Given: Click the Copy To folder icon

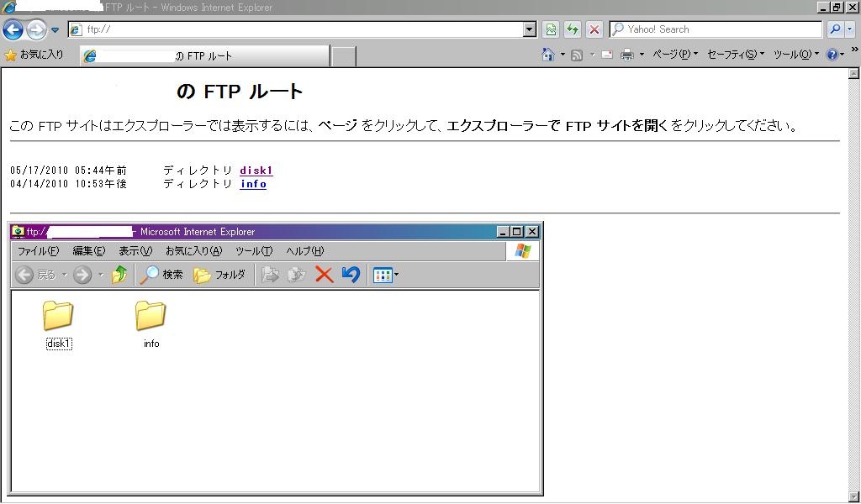Looking at the screenshot, I should (297, 274).
